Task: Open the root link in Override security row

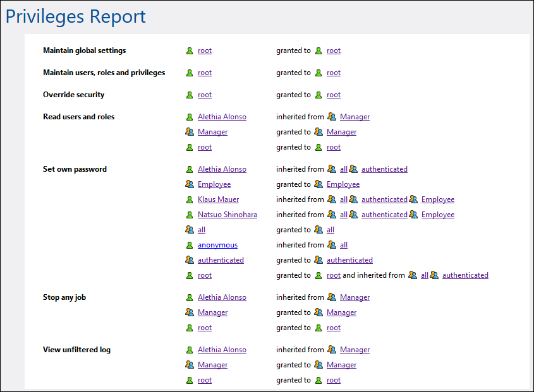Action: [x=204, y=94]
